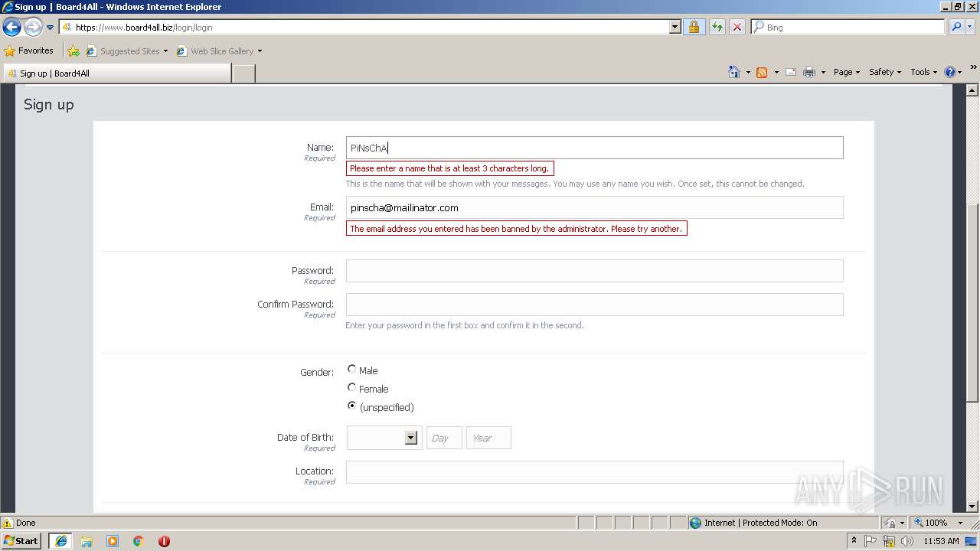Image resolution: width=980 pixels, height=551 pixels.
Task: Click the Confirm Password input field
Action: tap(594, 305)
